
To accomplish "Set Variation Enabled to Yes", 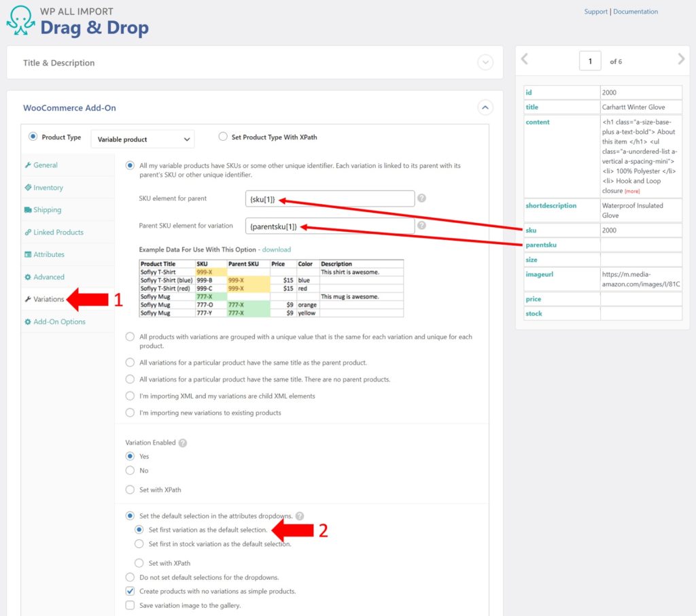I will pyautogui.click(x=130, y=456).
